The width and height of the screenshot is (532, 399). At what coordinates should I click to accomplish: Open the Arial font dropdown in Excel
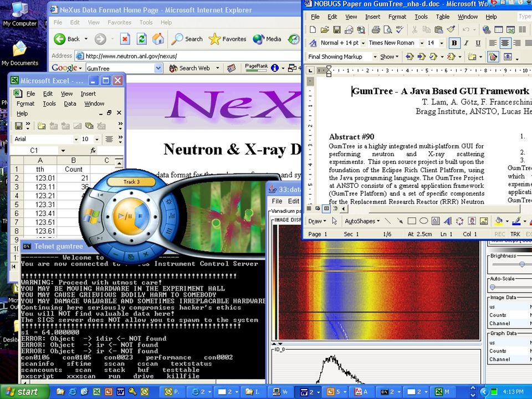(76, 139)
